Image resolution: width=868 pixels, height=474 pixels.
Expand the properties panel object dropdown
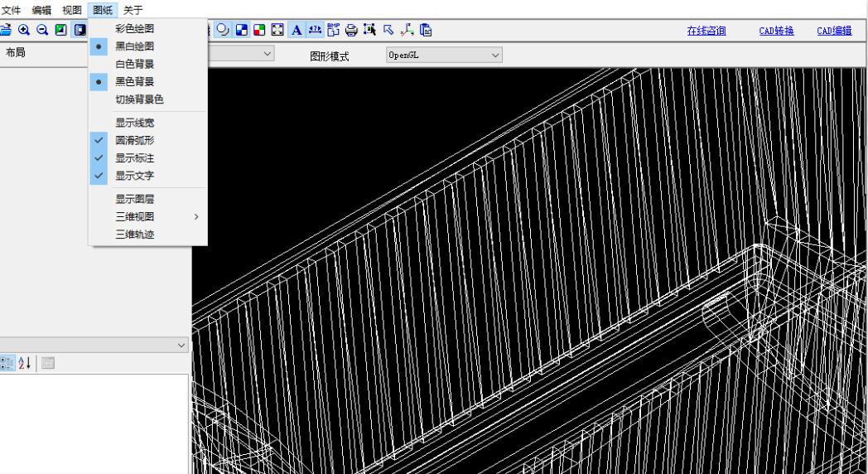(94, 345)
